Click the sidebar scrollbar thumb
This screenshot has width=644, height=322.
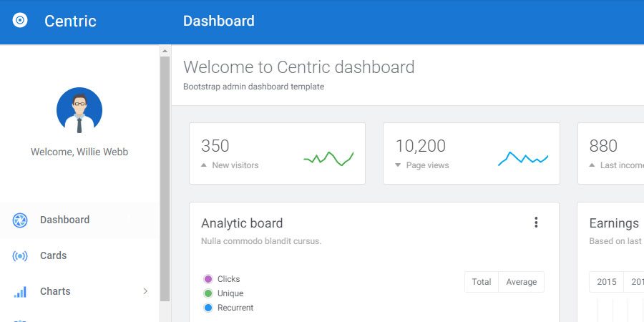165,179
